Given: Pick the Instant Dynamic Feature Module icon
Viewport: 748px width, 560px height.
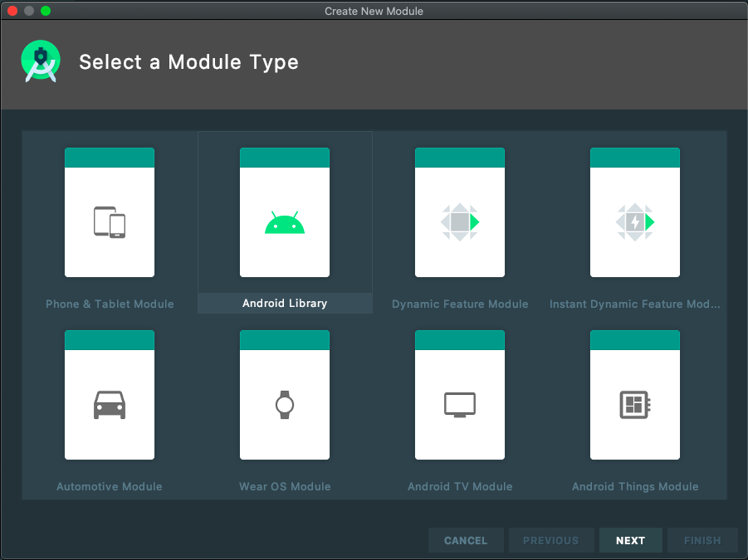Looking at the screenshot, I should [x=635, y=220].
